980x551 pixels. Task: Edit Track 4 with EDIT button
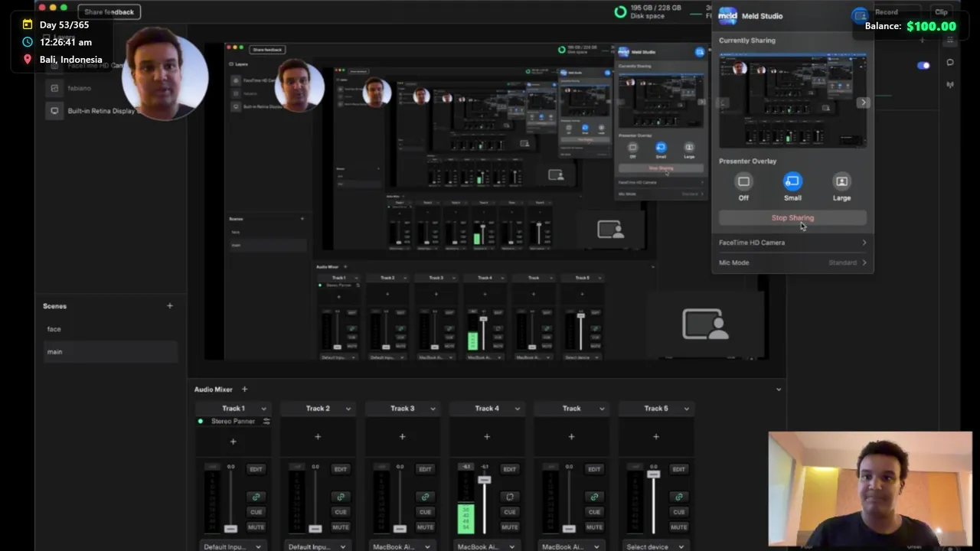click(510, 469)
